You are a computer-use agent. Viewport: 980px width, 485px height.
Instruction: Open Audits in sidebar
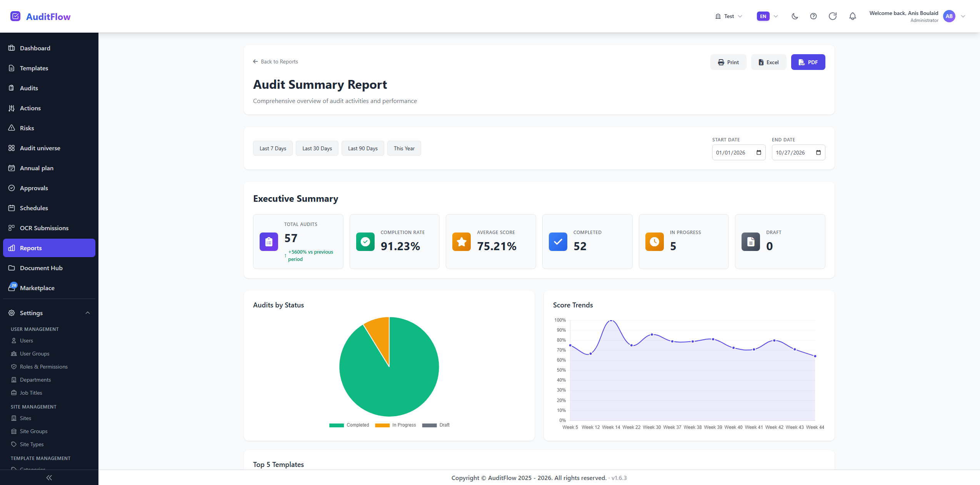coord(49,88)
